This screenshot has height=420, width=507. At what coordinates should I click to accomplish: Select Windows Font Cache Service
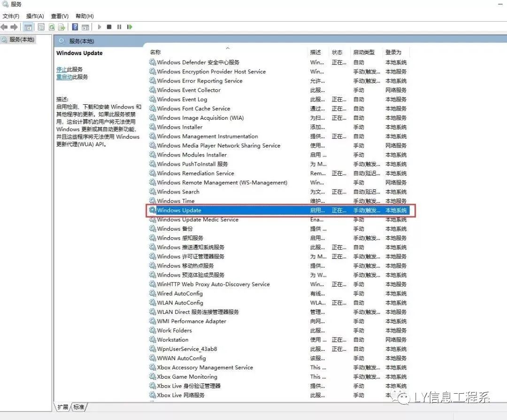coord(278,109)
